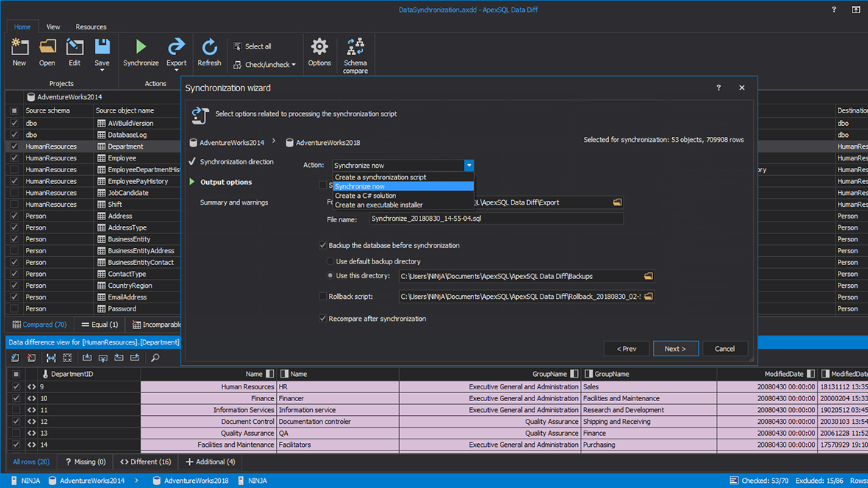Check the Person Password row checkbox
The width and height of the screenshot is (868, 488).
(x=15, y=308)
